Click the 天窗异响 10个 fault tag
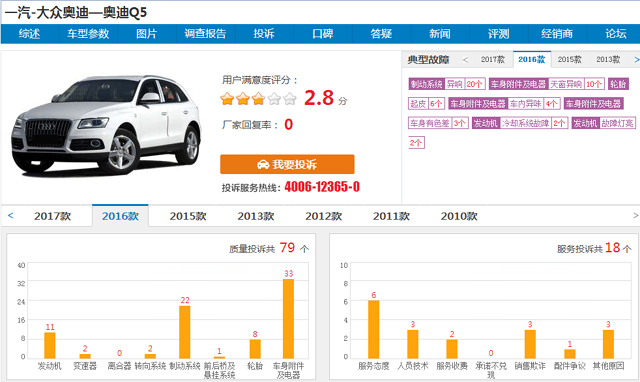 pyautogui.click(x=547, y=84)
